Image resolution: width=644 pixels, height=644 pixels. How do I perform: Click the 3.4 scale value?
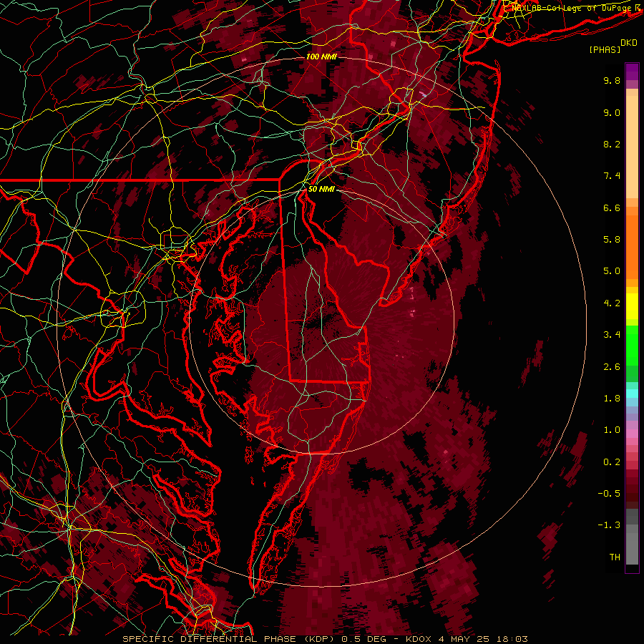coord(612,335)
